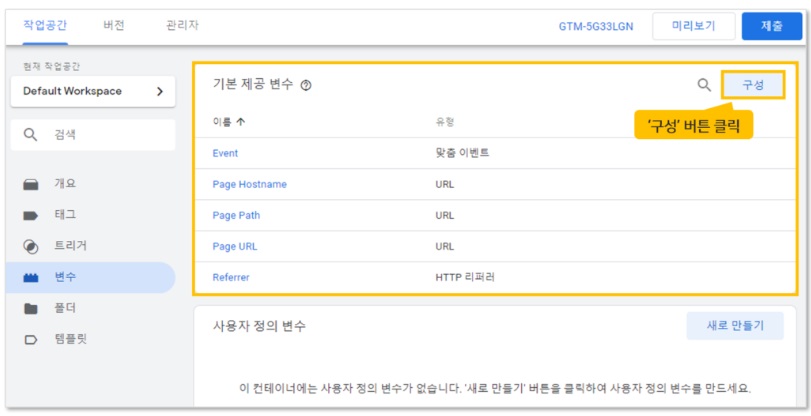This screenshot has width=811, height=416.
Task: Click the 변수 brick icon
Action: [x=31, y=278]
